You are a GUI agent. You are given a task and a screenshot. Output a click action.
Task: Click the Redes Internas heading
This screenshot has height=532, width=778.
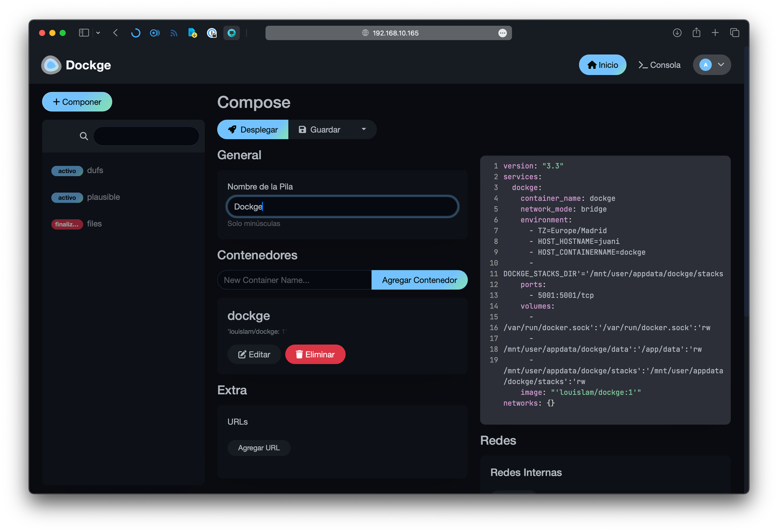tap(526, 472)
